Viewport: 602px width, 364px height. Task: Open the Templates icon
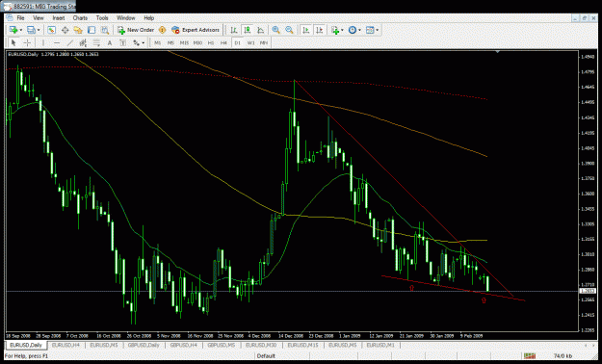(370, 30)
